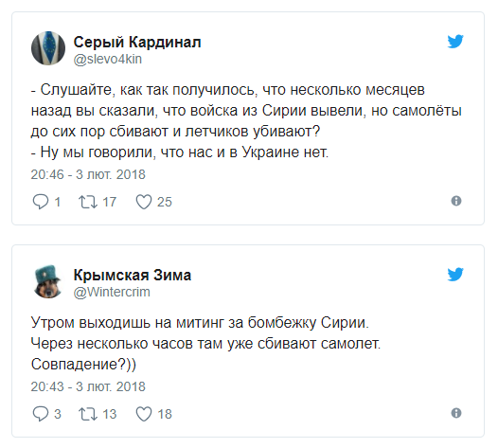The height and width of the screenshot is (448, 498).
Task: Click the Twitter bird icon on the Крымская Зима tweet
Action: [x=455, y=275]
